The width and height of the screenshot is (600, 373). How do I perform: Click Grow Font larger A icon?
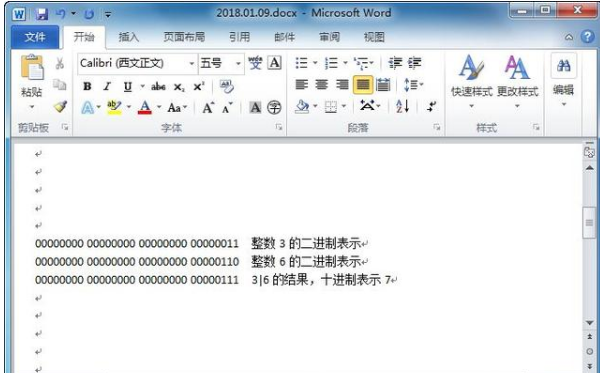click(x=208, y=108)
